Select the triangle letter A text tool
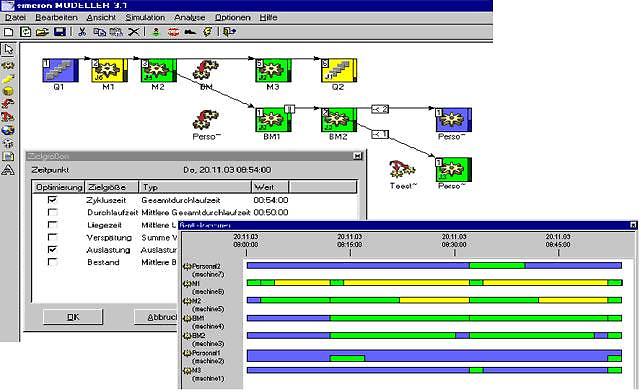Screen dimensions: 641x392 [8, 170]
